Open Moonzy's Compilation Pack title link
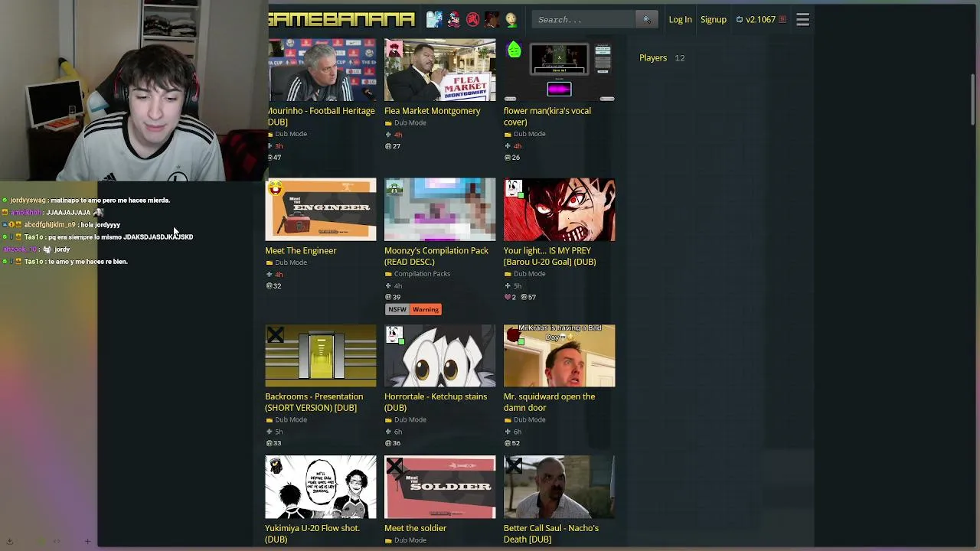980x551 pixels. click(436, 256)
